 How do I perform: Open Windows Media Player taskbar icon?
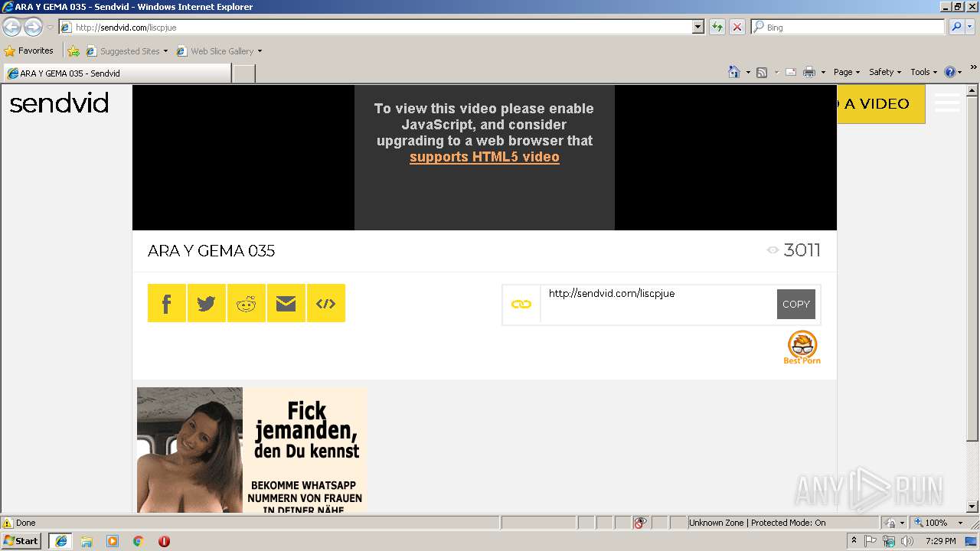coord(113,540)
